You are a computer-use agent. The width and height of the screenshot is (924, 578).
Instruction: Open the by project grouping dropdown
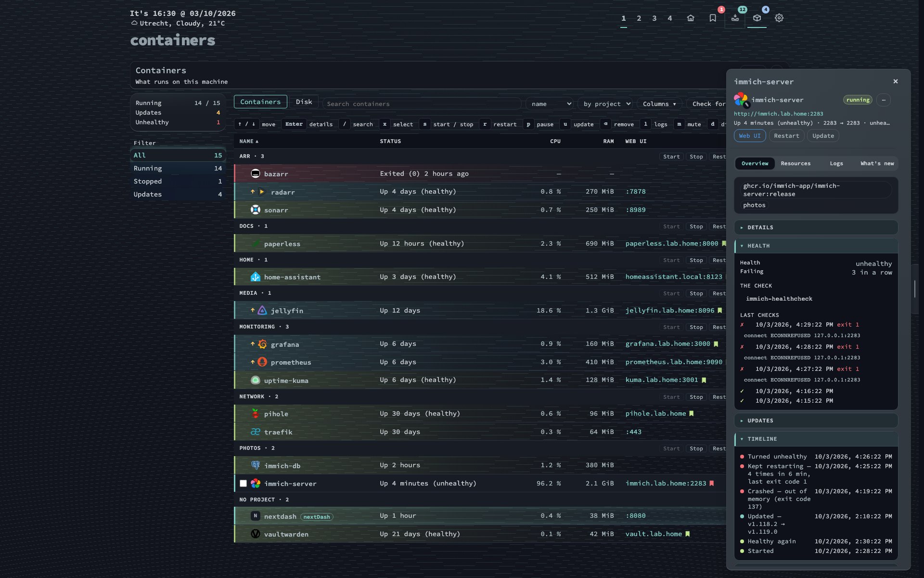[x=606, y=104]
